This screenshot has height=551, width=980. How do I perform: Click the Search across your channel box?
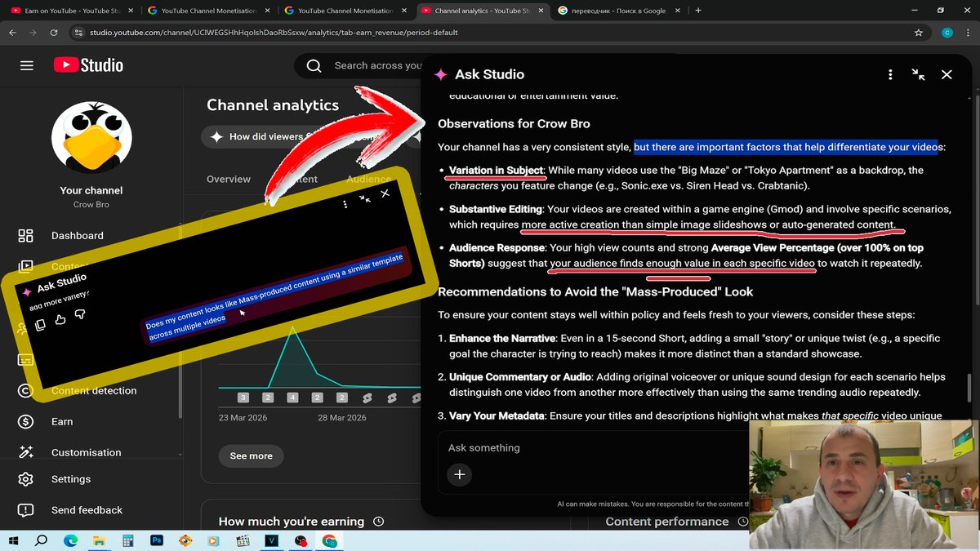(377, 65)
